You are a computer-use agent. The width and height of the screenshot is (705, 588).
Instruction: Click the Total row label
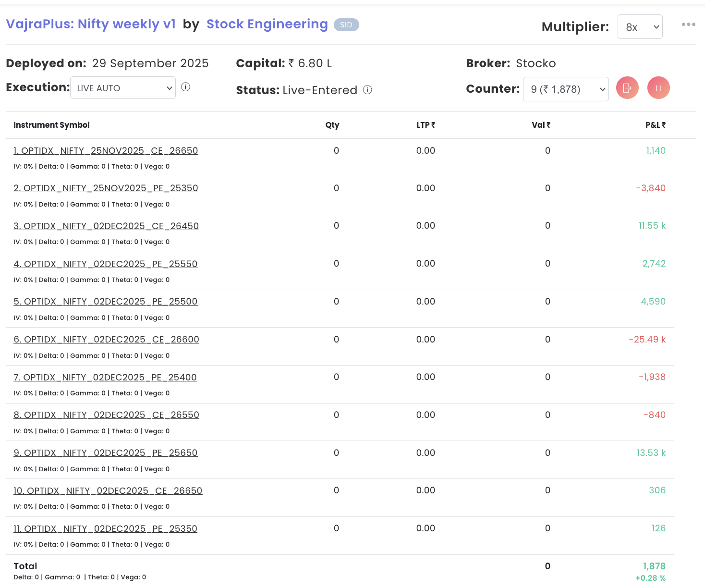25,566
